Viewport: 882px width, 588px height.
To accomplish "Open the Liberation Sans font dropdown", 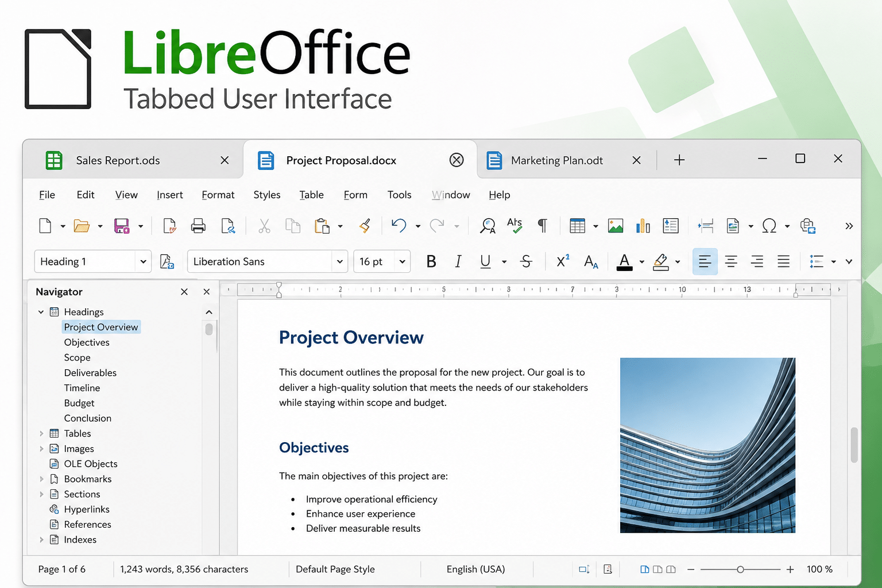I will coord(340,261).
